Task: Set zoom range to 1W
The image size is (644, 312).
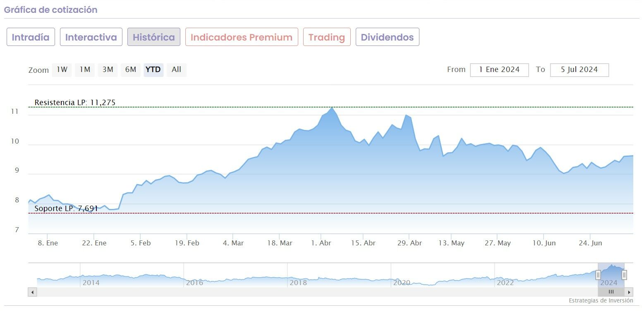Action: pos(62,70)
